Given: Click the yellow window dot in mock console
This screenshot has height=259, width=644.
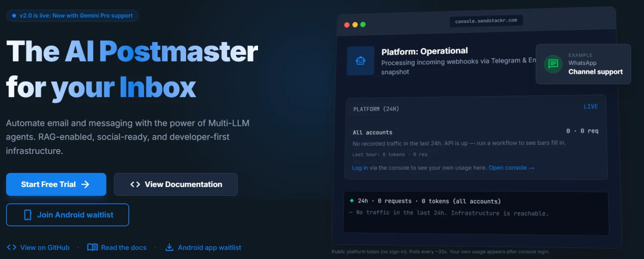Looking at the screenshot, I should [x=355, y=25].
